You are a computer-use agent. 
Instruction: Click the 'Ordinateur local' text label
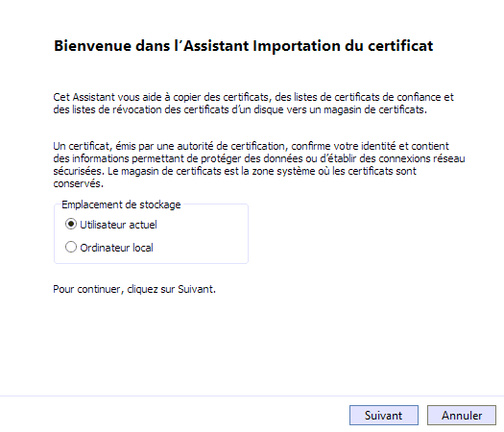[x=116, y=248]
